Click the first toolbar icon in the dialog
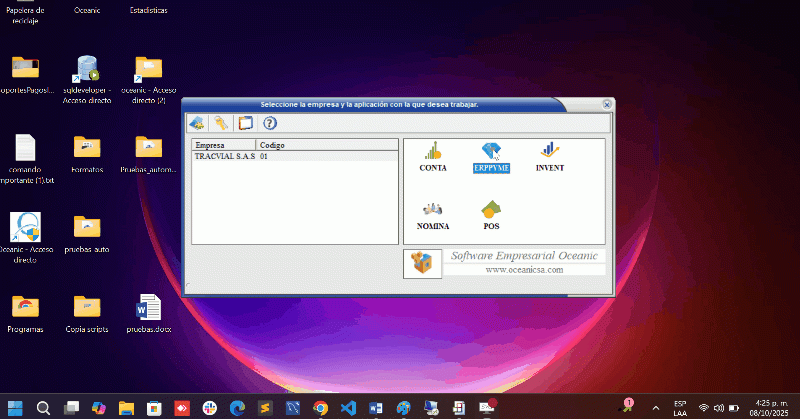This screenshot has width=800, height=419. [197, 123]
